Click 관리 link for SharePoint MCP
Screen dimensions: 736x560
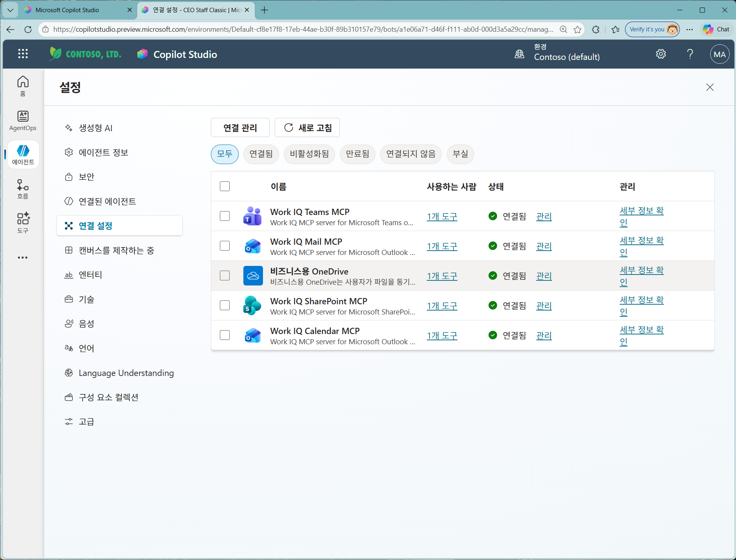coord(544,306)
